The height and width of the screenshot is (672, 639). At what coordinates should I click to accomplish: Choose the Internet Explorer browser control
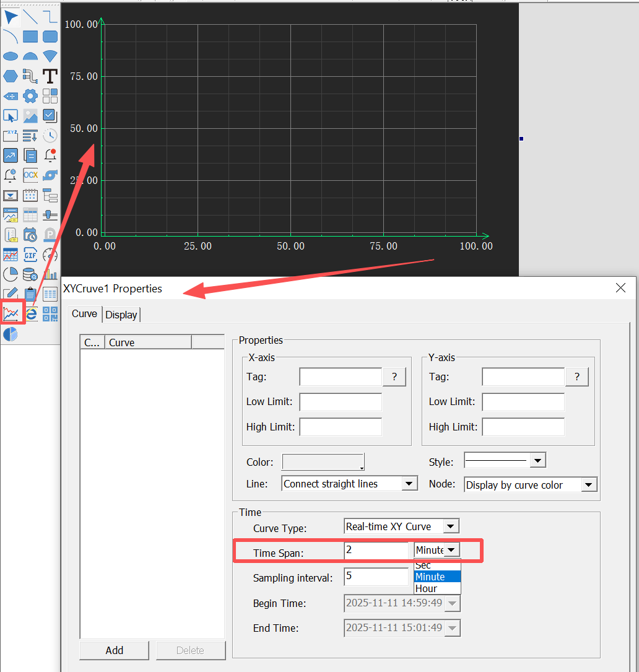click(30, 313)
